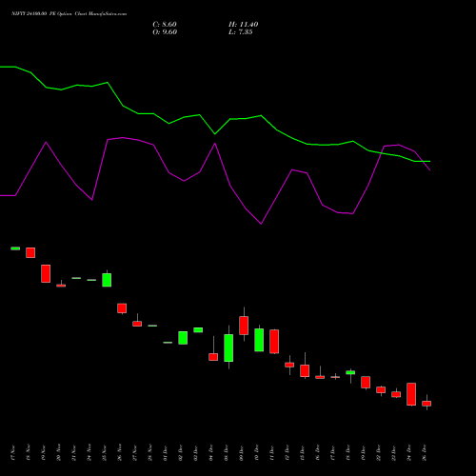Click the NIFTY option chart title text
The height and width of the screenshot is (476, 476).
click(69, 13)
